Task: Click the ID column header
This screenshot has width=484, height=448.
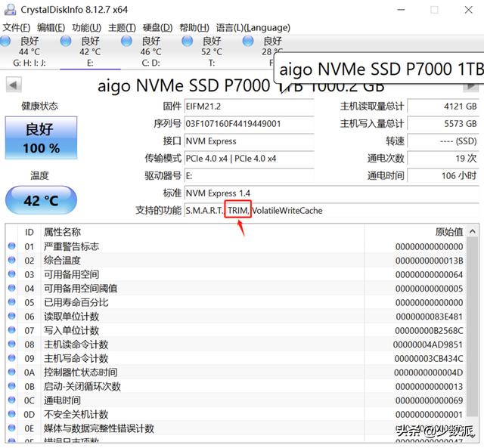Action: click(x=29, y=232)
